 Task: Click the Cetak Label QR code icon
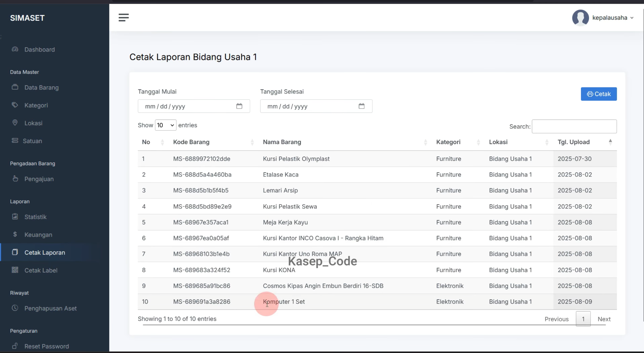coord(15,270)
